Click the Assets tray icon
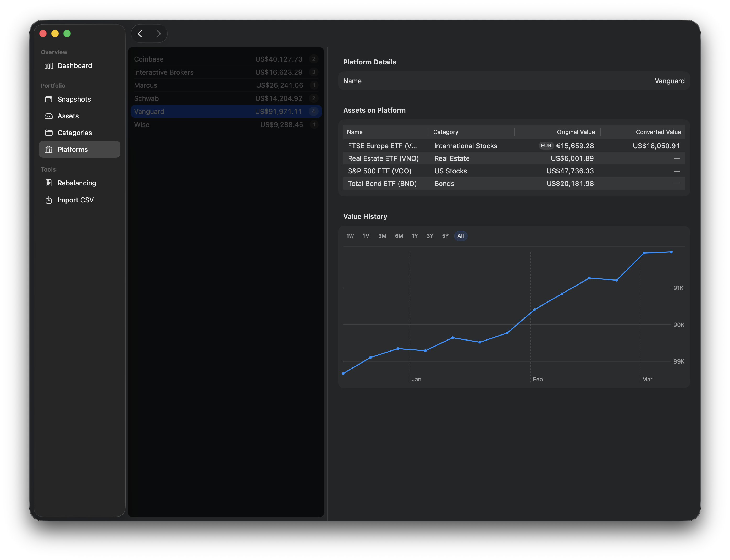This screenshot has width=730, height=560. click(49, 116)
